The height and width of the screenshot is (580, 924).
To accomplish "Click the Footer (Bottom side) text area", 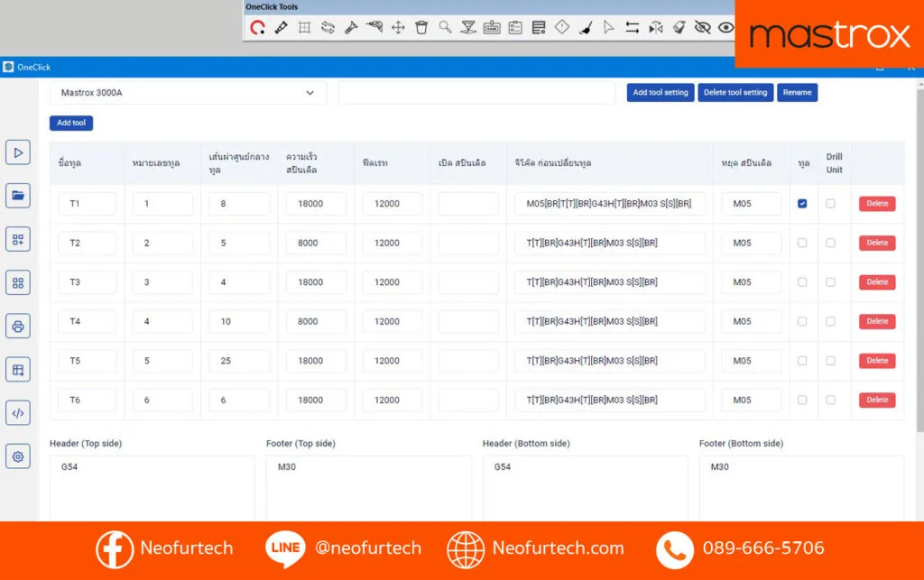I will [x=801, y=488].
